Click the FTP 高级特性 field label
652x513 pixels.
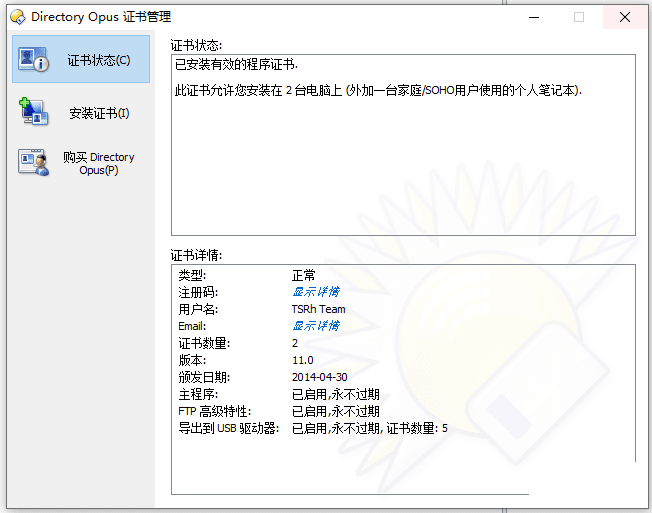pos(215,411)
